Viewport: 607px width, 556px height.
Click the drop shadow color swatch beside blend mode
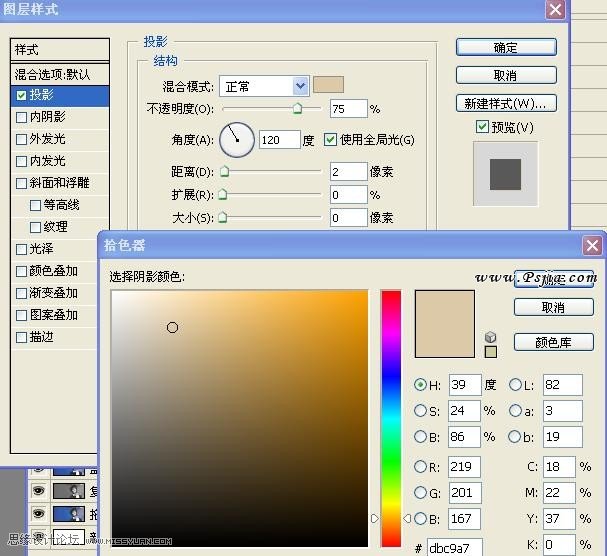[x=328, y=85]
